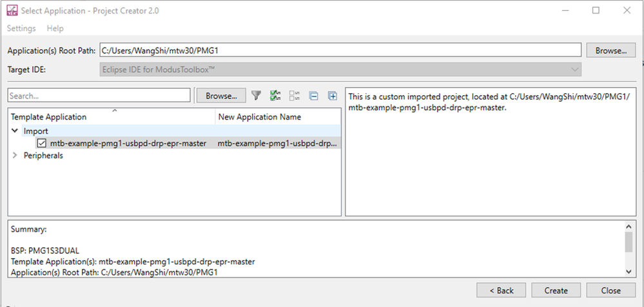Screen dimensions: 644x307
Task: Click the Close button at the bottom
Action: coord(610,290)
